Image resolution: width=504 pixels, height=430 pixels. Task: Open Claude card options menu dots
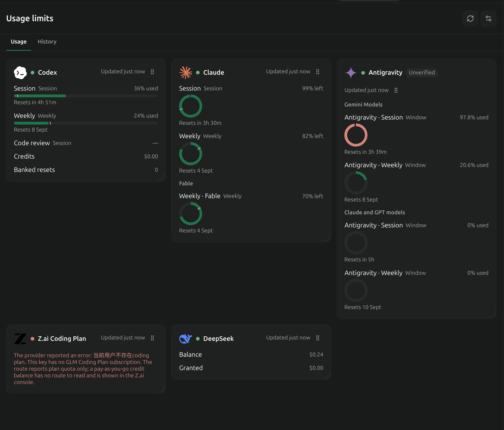[x=318, y=72]
